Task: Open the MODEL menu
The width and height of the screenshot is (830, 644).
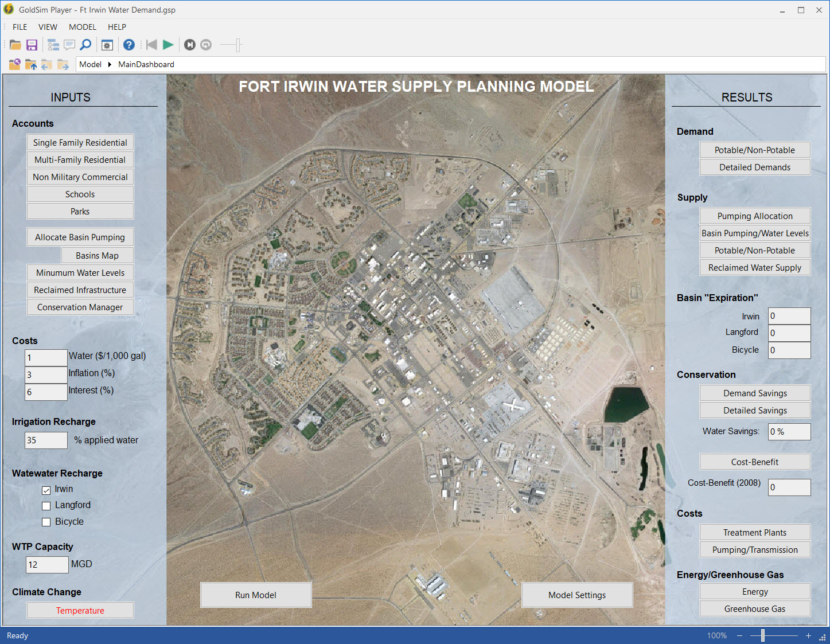Action: click(x=83, y=27)
